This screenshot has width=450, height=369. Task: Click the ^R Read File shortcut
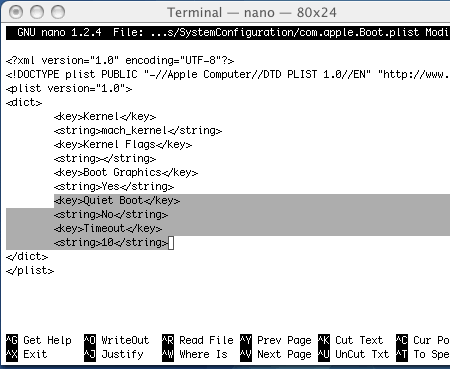(x=198, y=340)
